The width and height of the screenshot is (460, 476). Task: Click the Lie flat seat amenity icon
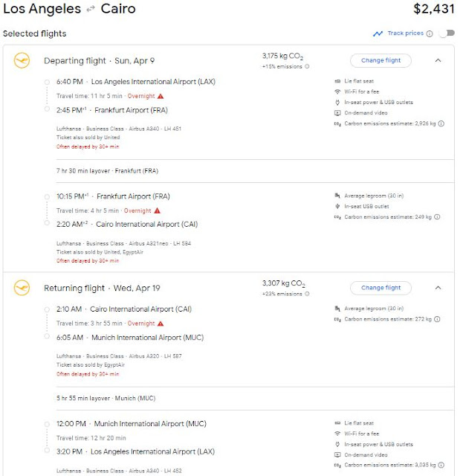[337, 80]
